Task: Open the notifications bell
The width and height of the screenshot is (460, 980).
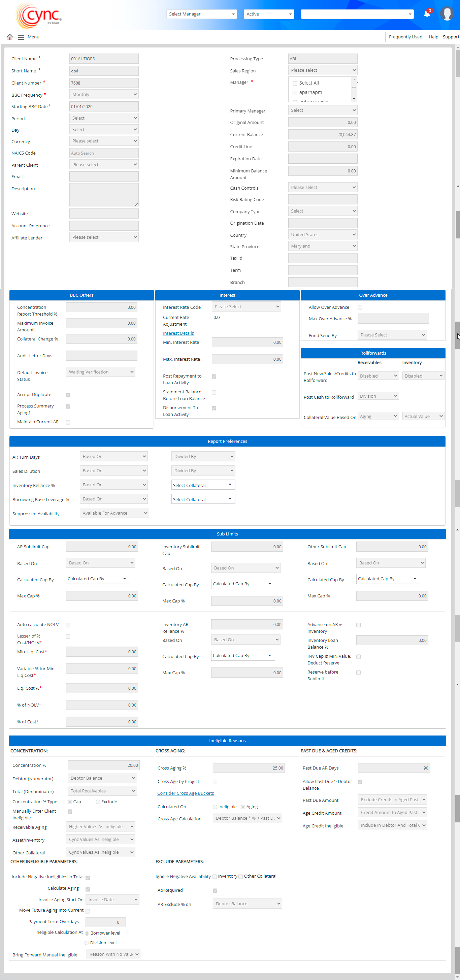Action: coord(427,14)
